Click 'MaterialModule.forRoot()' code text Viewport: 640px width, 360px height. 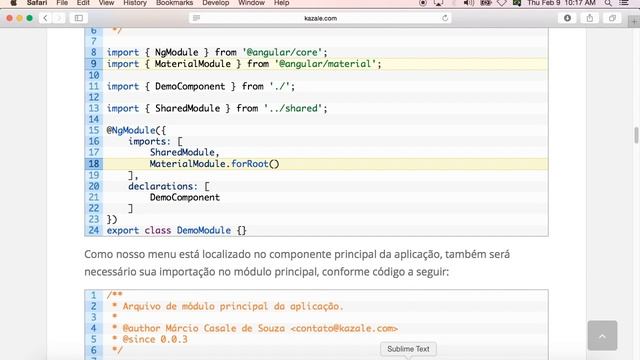(x=214, y=164)
